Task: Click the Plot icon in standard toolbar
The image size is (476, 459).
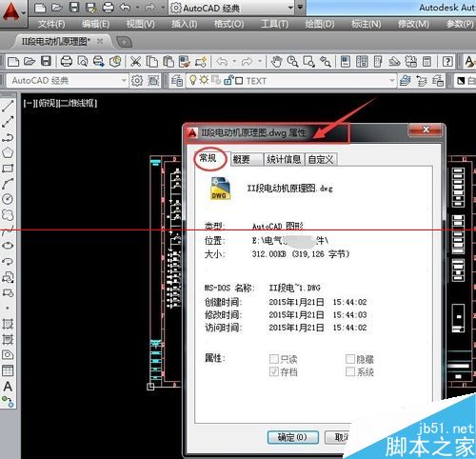Action: 67,61
